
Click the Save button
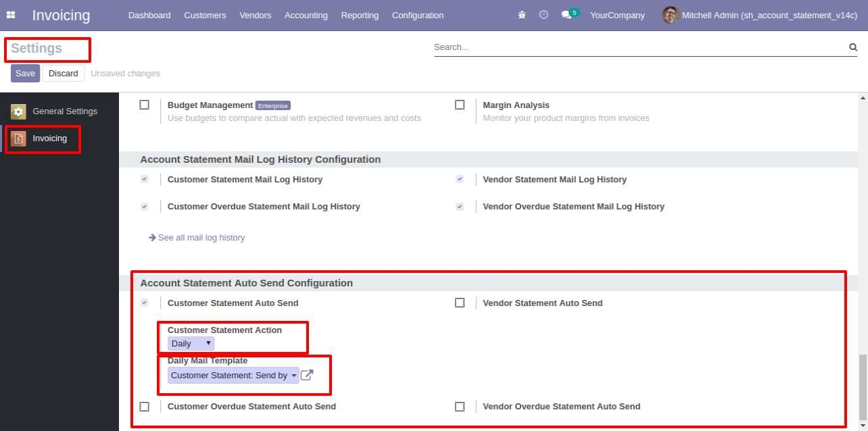pos(25,73)
